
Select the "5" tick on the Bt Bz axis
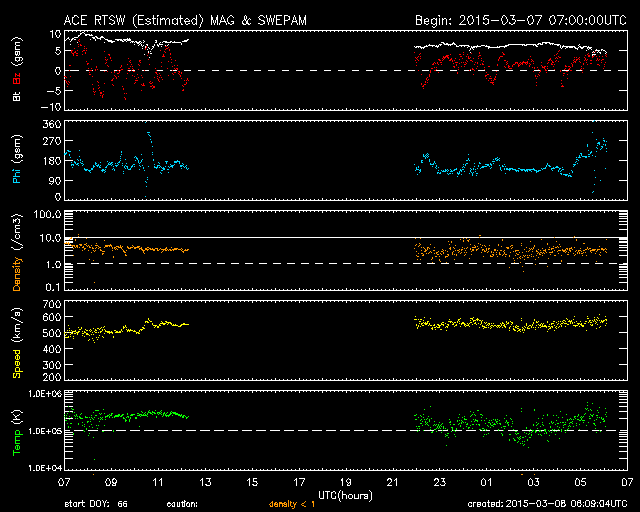58,51
